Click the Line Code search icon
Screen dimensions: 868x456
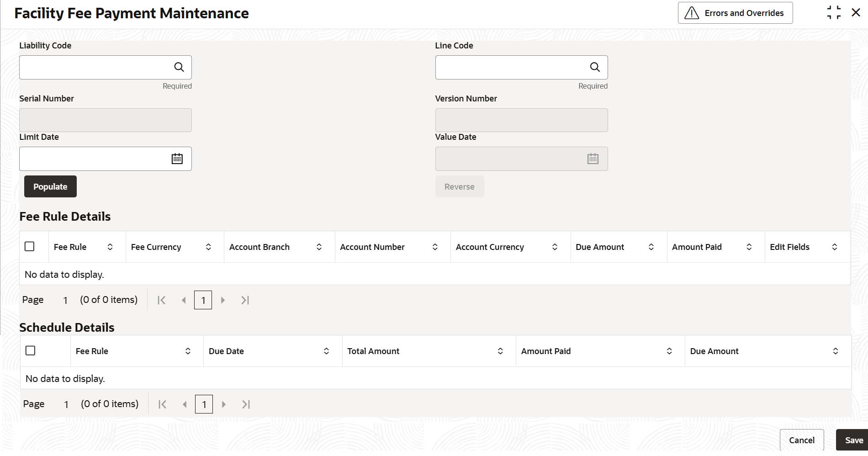pyautogui.click(x=595, y=67)
